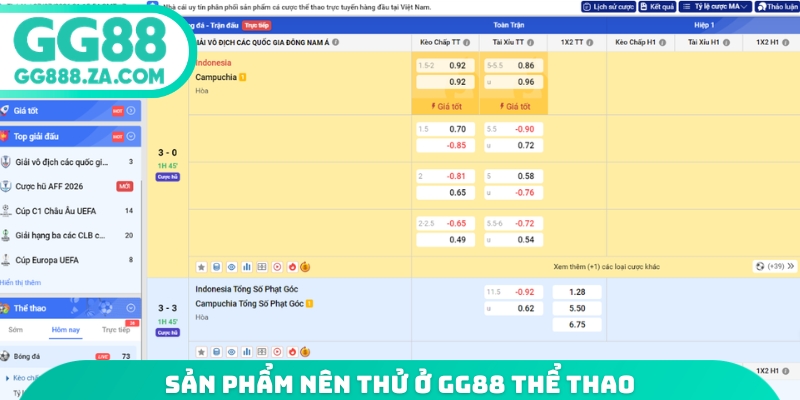Collapse the Thể thao section
This screenshot has height=400, width=800.
(131, 308)
